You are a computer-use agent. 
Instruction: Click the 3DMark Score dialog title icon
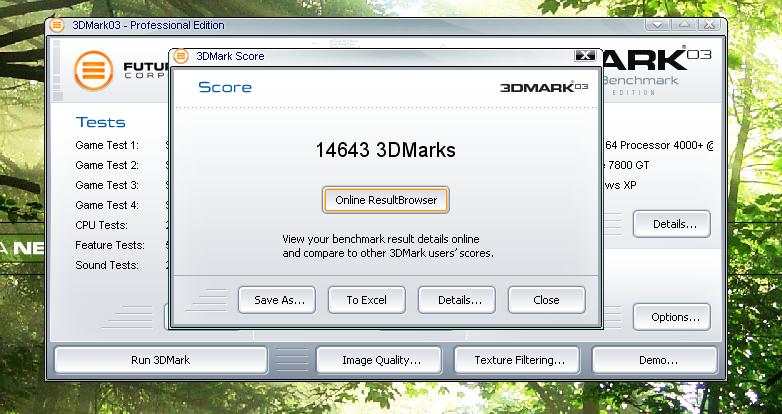tap(181, 56)
